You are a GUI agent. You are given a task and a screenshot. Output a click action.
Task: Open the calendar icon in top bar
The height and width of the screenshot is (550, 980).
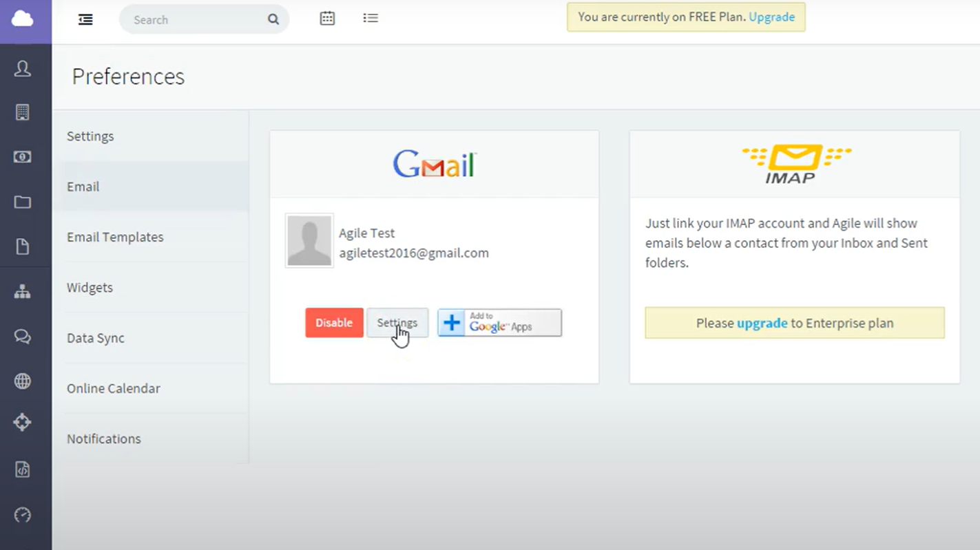327,19
